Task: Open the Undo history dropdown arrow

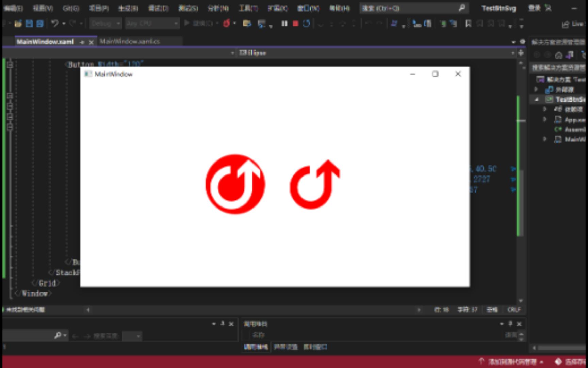Action: pos(64,24)
